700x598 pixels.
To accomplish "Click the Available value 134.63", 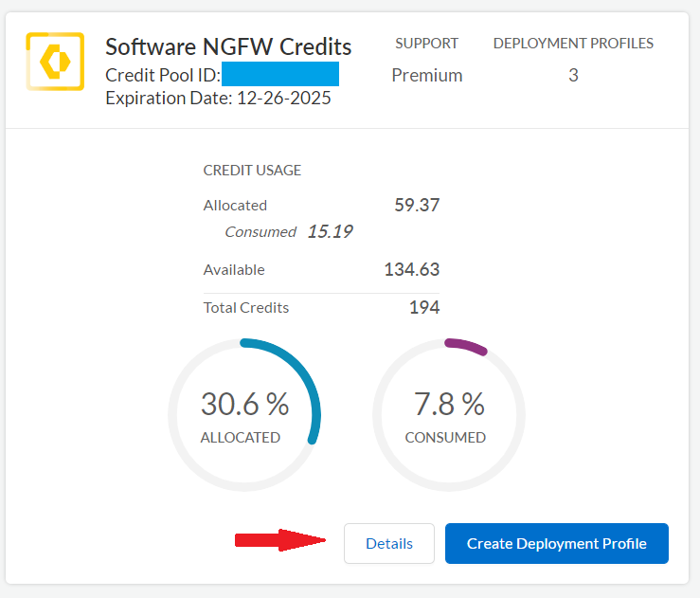I will click(x=412, y=269).
